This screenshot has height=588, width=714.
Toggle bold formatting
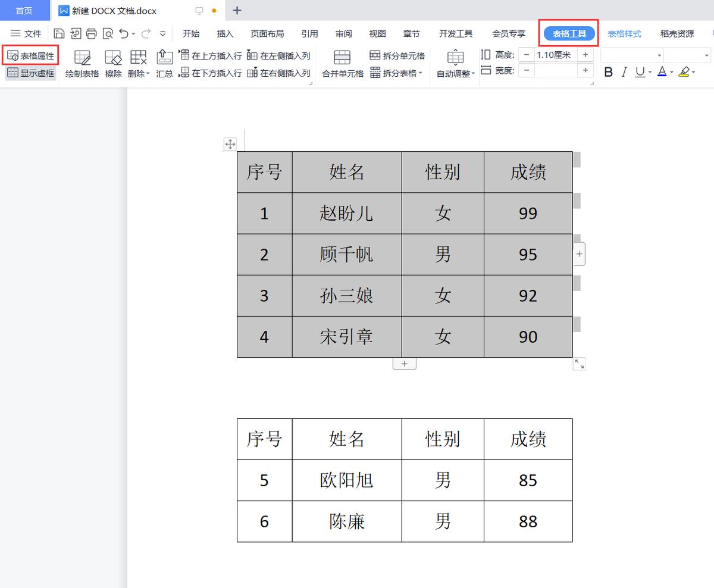[608, 72]
